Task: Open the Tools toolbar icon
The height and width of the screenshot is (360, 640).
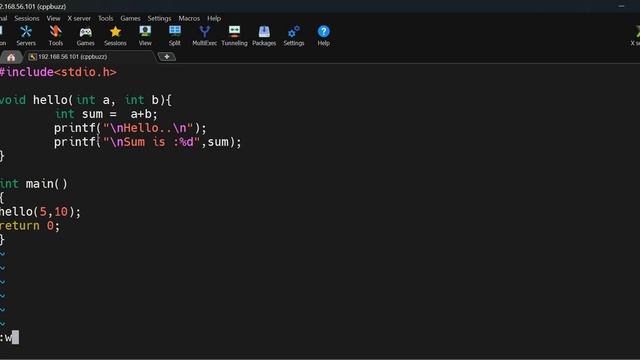Action: (x=56, y=36)
